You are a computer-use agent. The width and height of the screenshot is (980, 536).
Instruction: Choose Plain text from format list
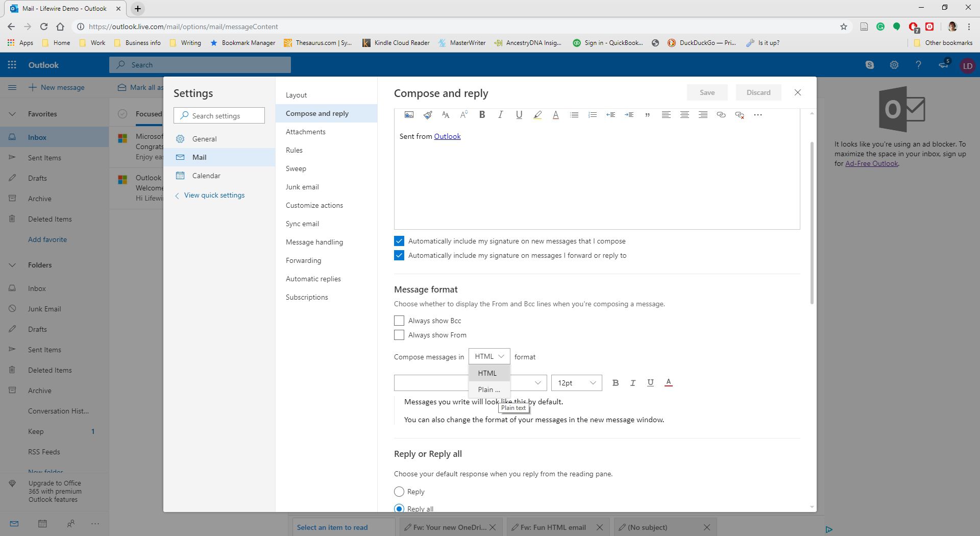point(489,389)
